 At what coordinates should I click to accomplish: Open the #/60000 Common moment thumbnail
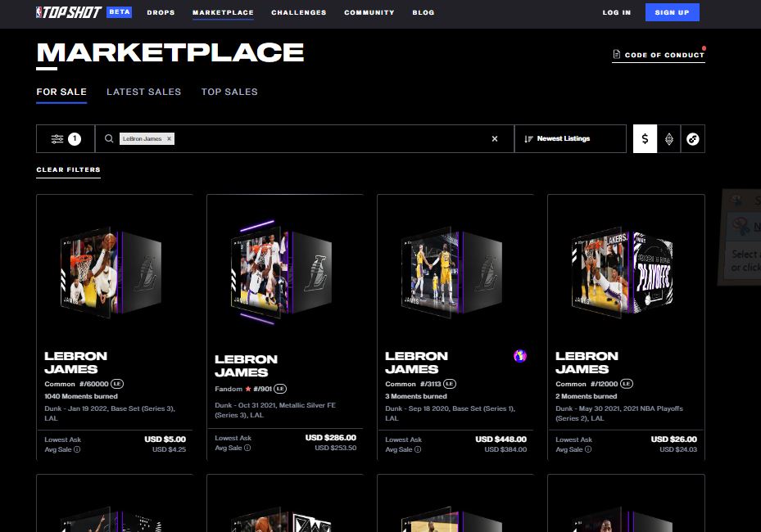[x=111, y=272]
